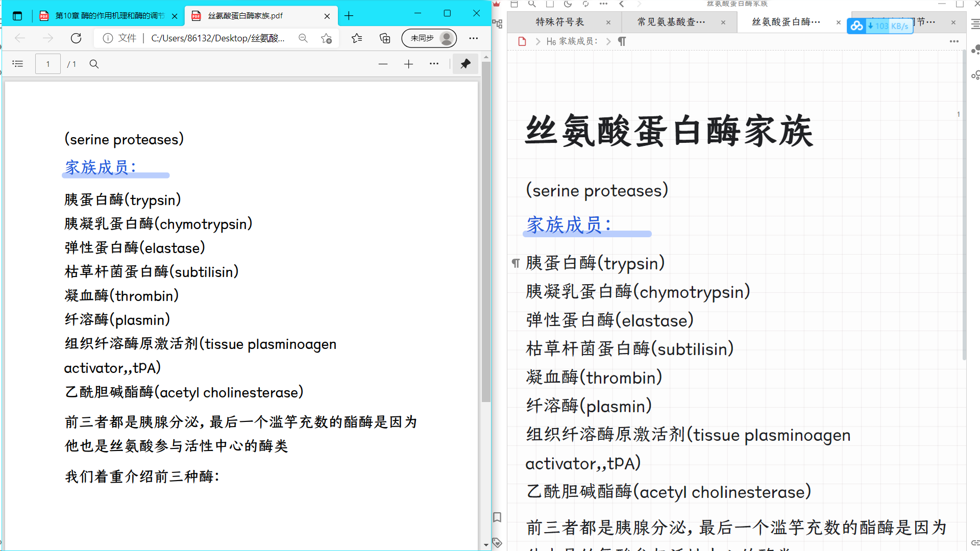Open Find in PDF magnifier

click(x=94, y=64)
